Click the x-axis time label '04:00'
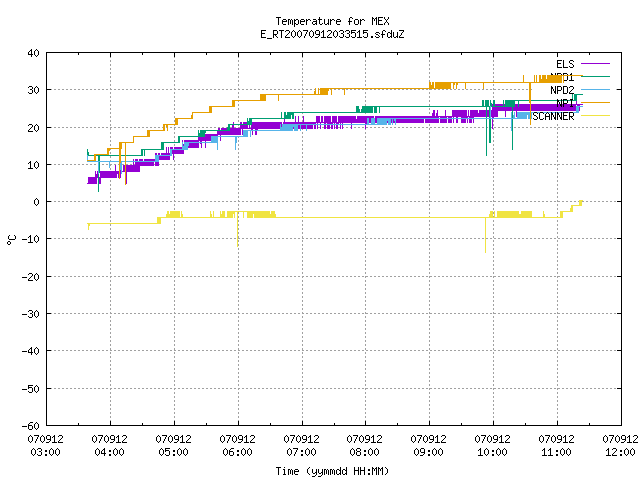Viewport: 640px width, 480px height. point(109,452)
